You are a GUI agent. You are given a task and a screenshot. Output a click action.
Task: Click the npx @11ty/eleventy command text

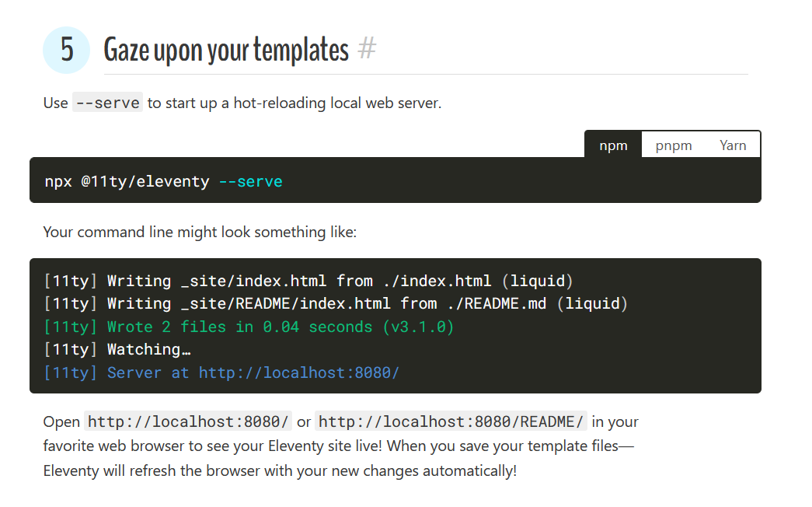pos(127,181)
